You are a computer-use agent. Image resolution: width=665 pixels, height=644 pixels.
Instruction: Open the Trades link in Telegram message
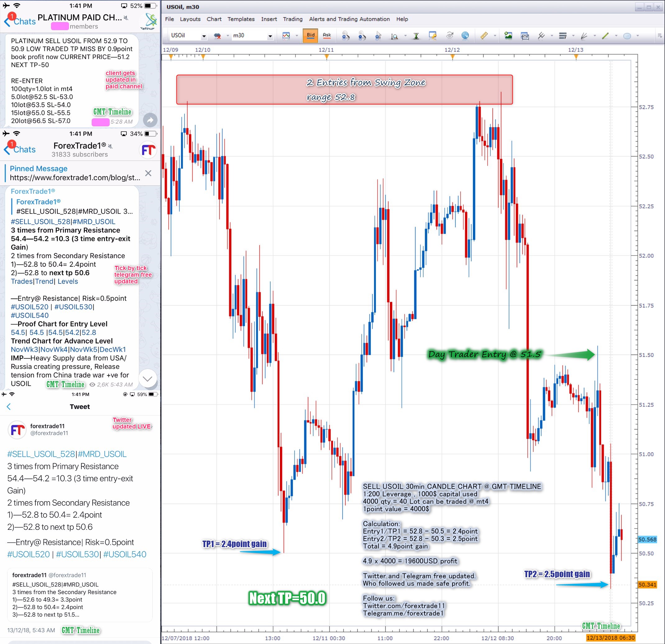[22, 281]
